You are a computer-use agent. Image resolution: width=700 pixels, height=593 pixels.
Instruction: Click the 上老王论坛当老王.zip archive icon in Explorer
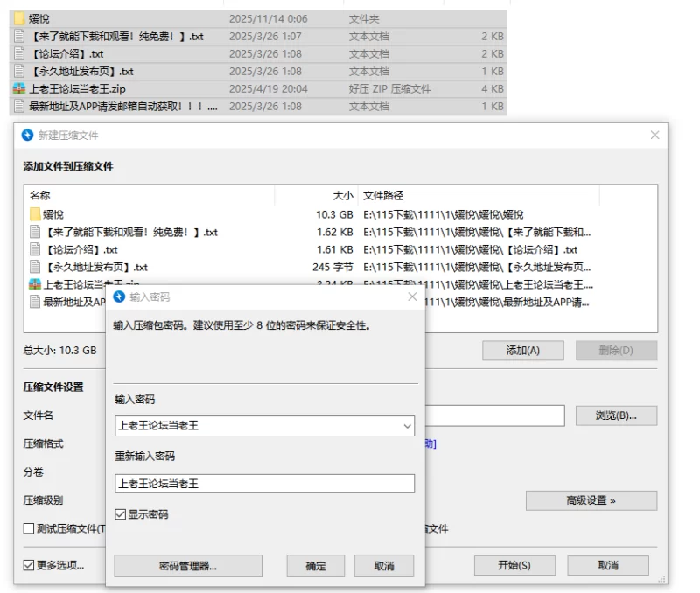19,88
